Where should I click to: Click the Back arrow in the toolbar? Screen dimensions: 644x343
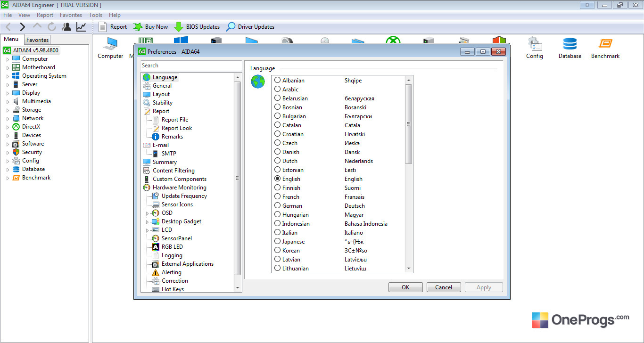8,27
